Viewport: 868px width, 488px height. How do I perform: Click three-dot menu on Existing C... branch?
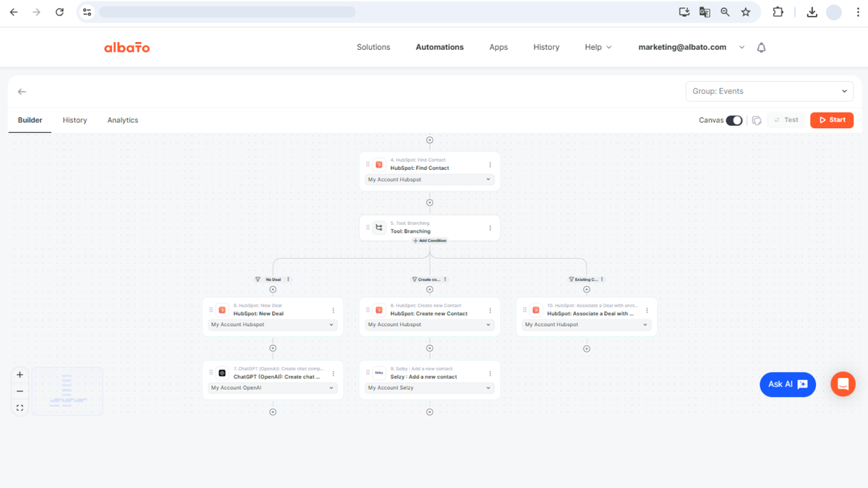pos(600,279)
